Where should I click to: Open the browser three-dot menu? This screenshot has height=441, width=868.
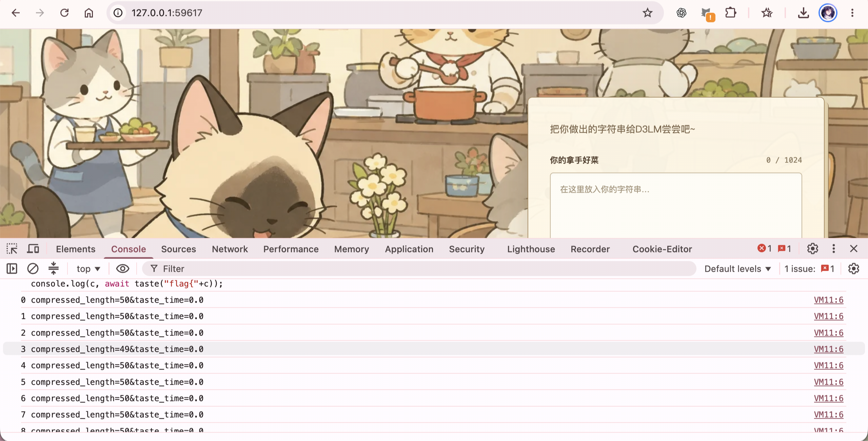[852, 13]
